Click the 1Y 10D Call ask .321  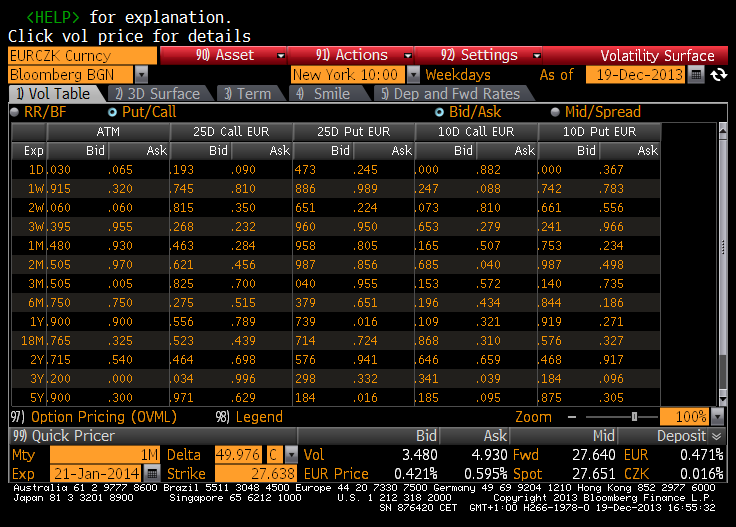coord(488,322)
